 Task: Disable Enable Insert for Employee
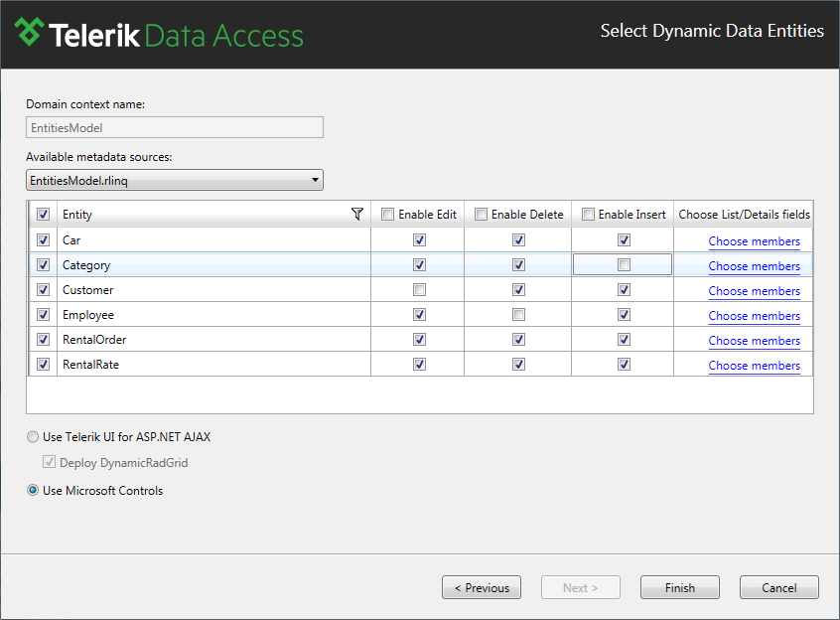pyautogui.click(x=625, y=315)
